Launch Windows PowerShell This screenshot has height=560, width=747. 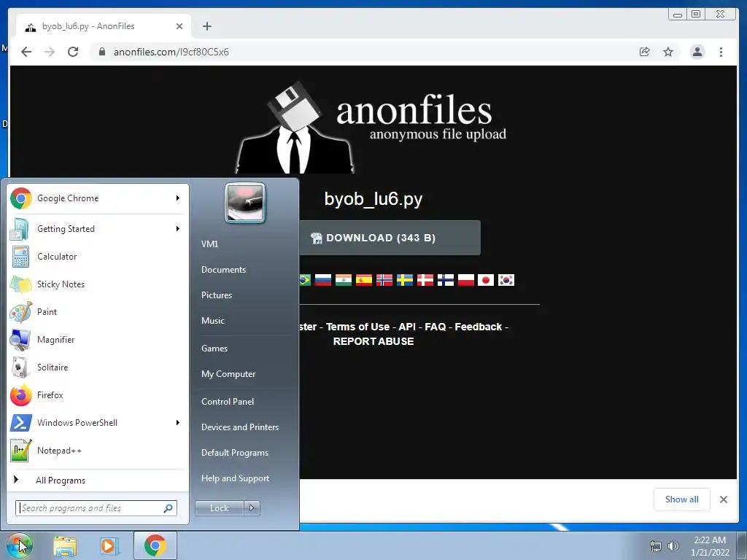coord(98,422)
